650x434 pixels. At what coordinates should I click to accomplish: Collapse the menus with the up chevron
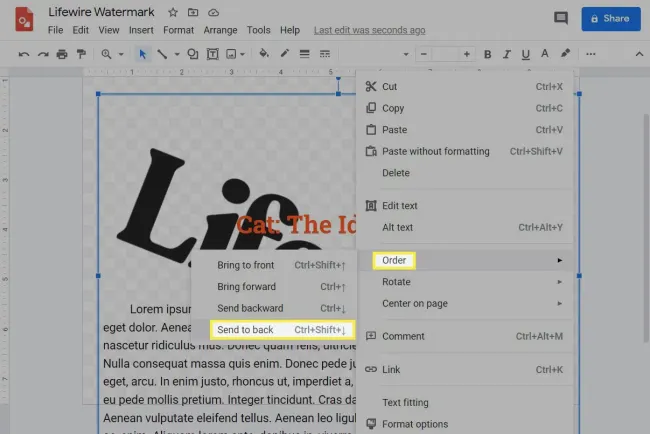[639, 54]
